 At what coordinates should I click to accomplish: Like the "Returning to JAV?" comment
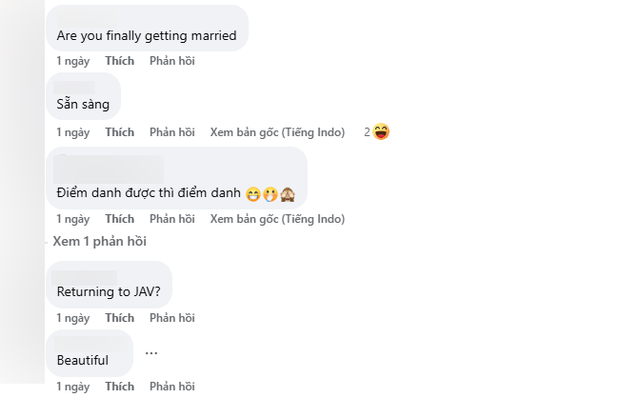[120, 318]
